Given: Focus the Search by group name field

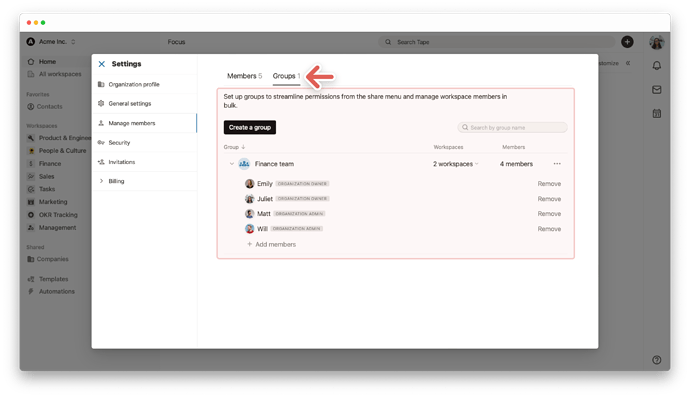Looking at the screenshot, I should [512, 127].
